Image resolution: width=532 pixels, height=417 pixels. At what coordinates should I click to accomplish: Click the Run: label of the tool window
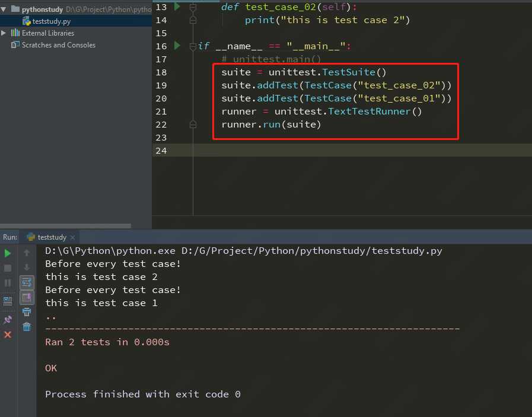point(10,237)
